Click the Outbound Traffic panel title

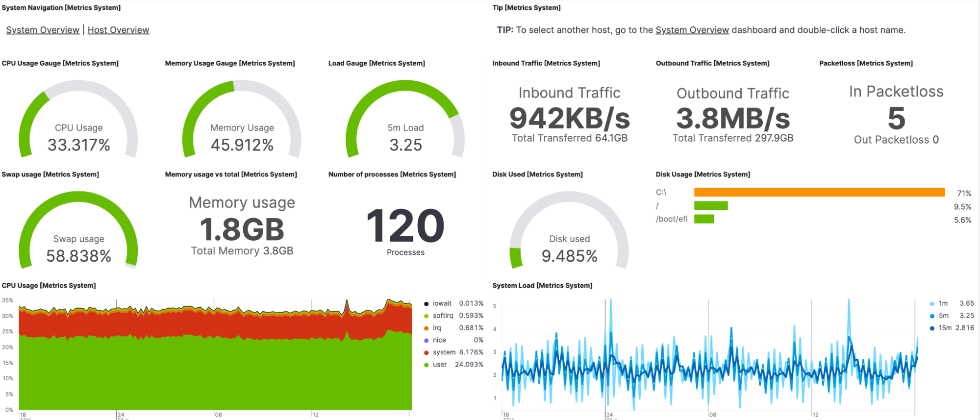(713, 63)
